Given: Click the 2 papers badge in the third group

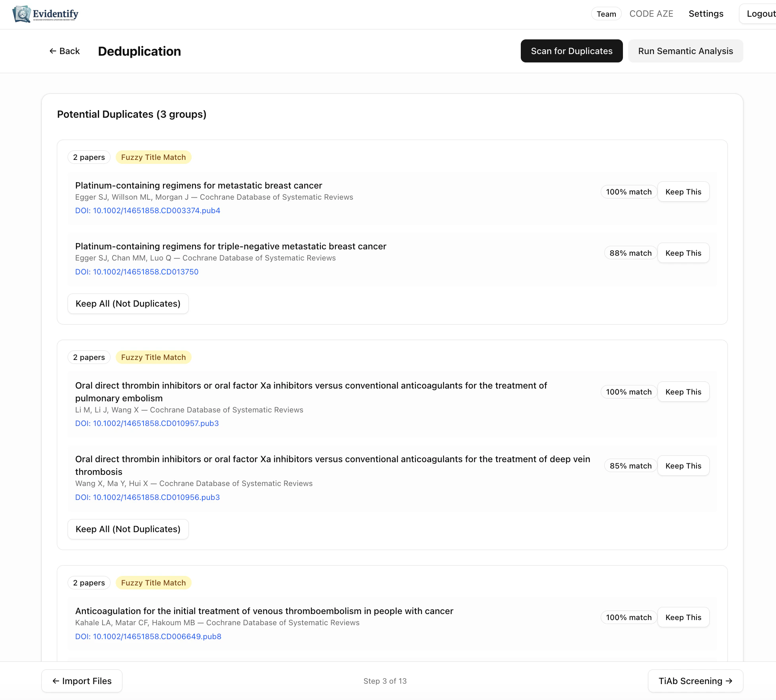Looking at the screenshot, I should pos(89,583).
